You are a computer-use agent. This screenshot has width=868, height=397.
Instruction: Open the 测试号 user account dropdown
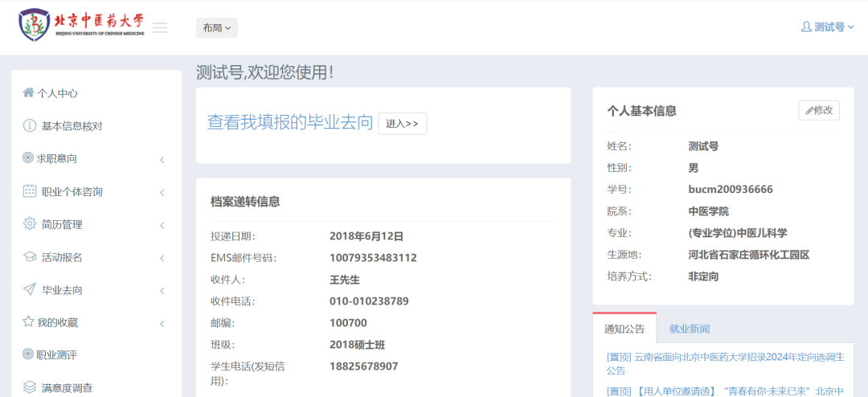[827, 27]
